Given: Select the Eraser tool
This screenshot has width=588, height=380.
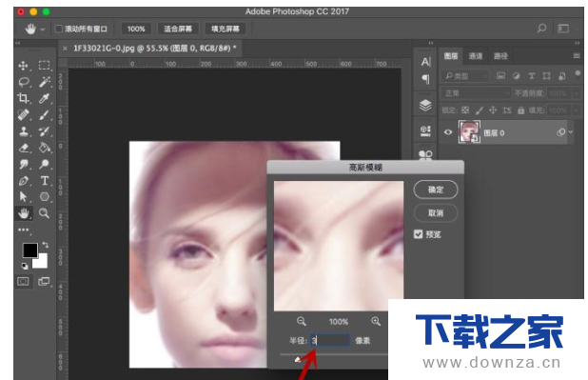Looking at the screenshot, I should [x=23, y=148].
